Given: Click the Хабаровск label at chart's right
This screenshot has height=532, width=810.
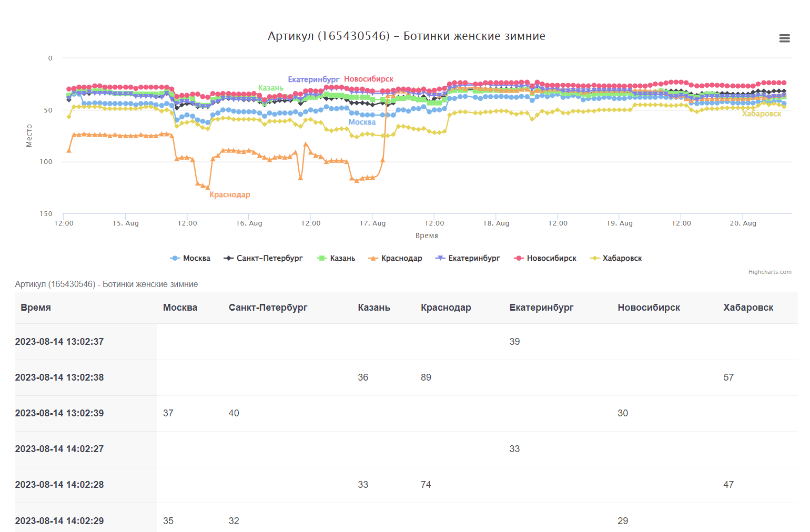Looking at the screenshot, I should pyautogui.click(x=761, y=114).
